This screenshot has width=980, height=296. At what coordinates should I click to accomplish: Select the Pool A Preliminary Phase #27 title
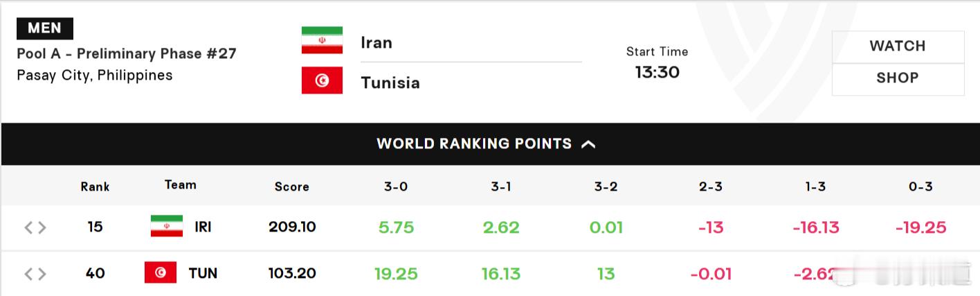coord(127,53)
